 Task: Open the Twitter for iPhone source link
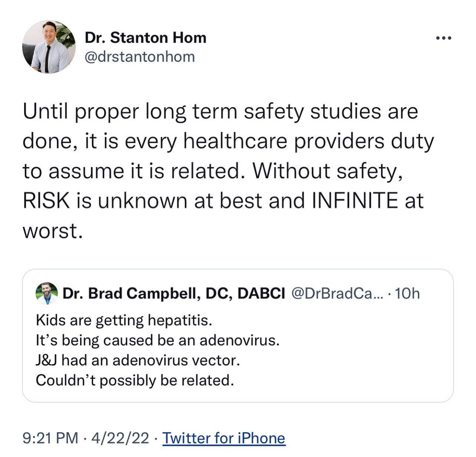point(224,438)
